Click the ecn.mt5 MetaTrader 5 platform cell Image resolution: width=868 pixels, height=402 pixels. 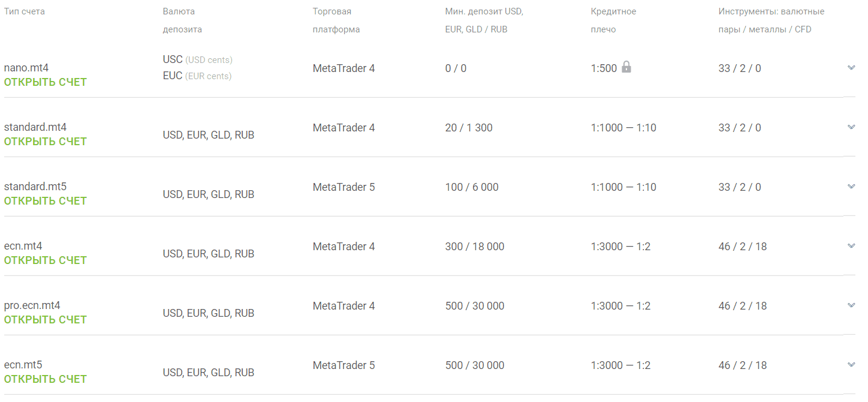[x=344, y=365]
